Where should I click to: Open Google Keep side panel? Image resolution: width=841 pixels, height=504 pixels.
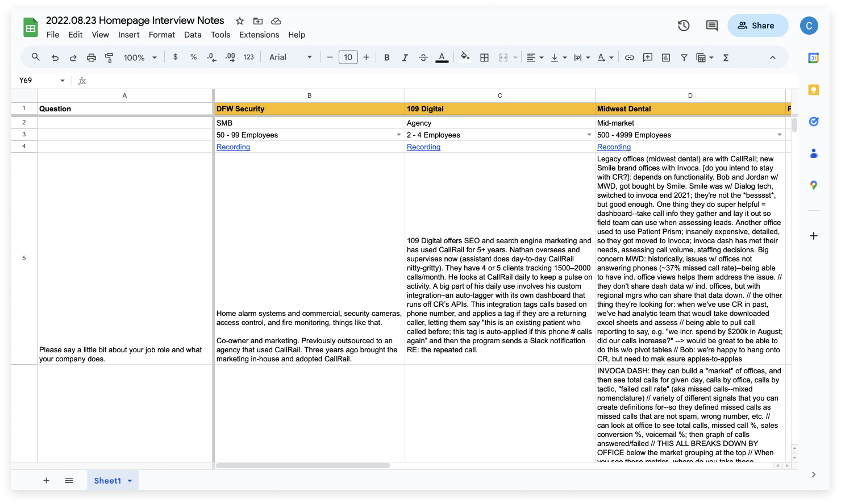click(814, 90)
